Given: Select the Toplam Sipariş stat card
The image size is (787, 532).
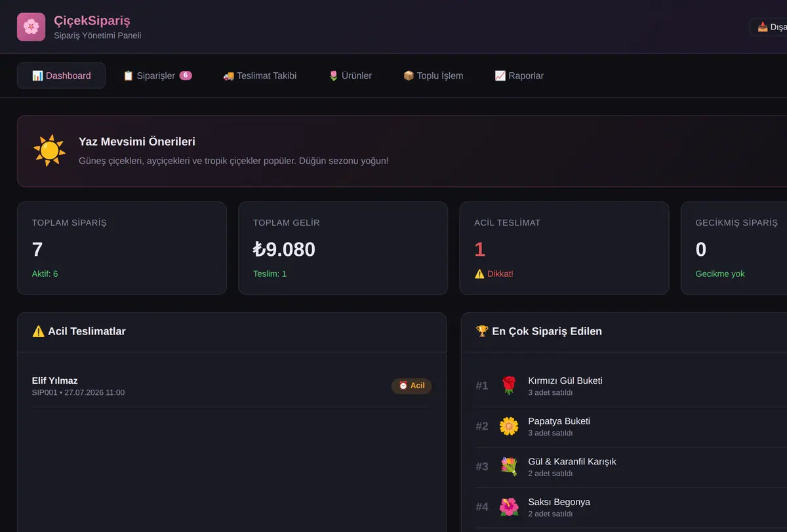Looking at the screenshot, I should 122,248.
